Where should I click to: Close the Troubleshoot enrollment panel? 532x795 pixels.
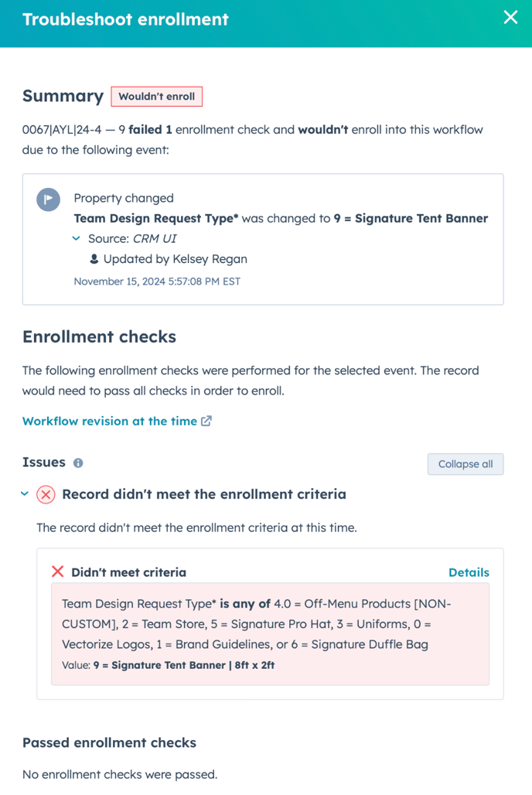(x=510, y=18)
